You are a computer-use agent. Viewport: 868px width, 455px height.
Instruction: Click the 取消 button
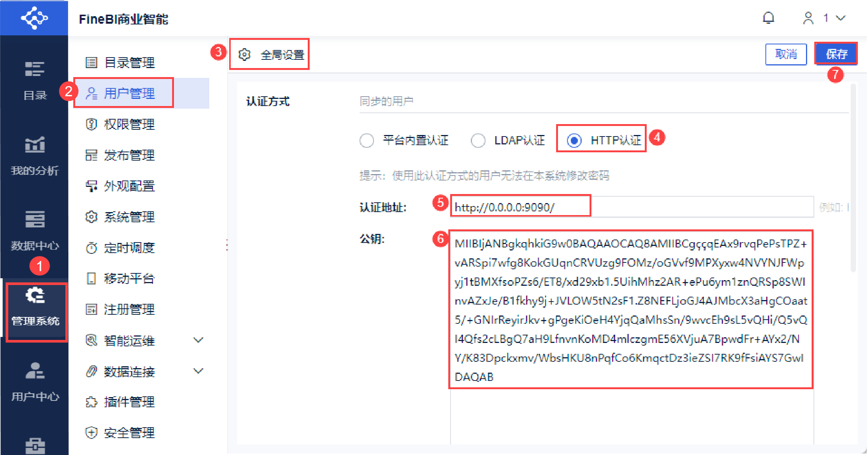(x=786, y=54)
